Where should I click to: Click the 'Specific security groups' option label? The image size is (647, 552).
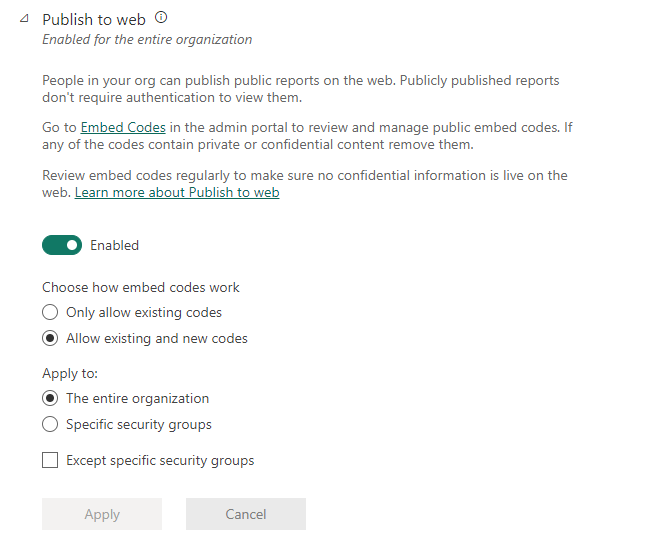click(x=139, y=424)
